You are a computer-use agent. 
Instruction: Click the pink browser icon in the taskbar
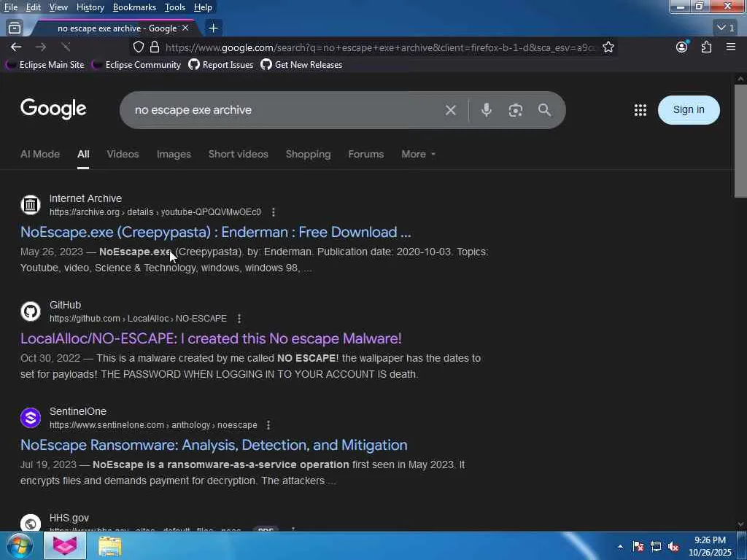(65, 545)
